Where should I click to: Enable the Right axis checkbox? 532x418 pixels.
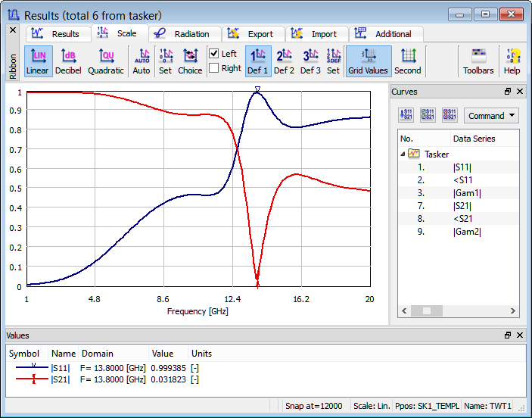(214, 68)
